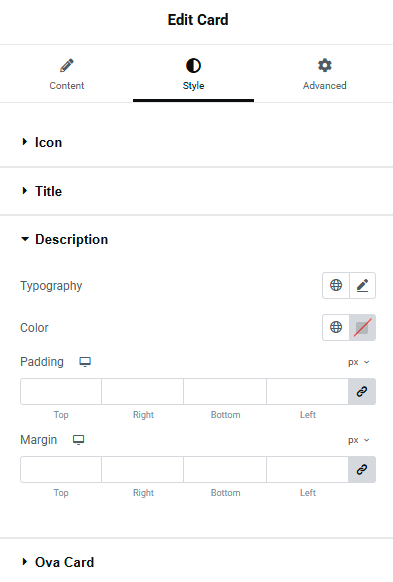This screenshot has height=582, width=393.
Task: Toggle the Margin linked values button
Action: (362, 470)
